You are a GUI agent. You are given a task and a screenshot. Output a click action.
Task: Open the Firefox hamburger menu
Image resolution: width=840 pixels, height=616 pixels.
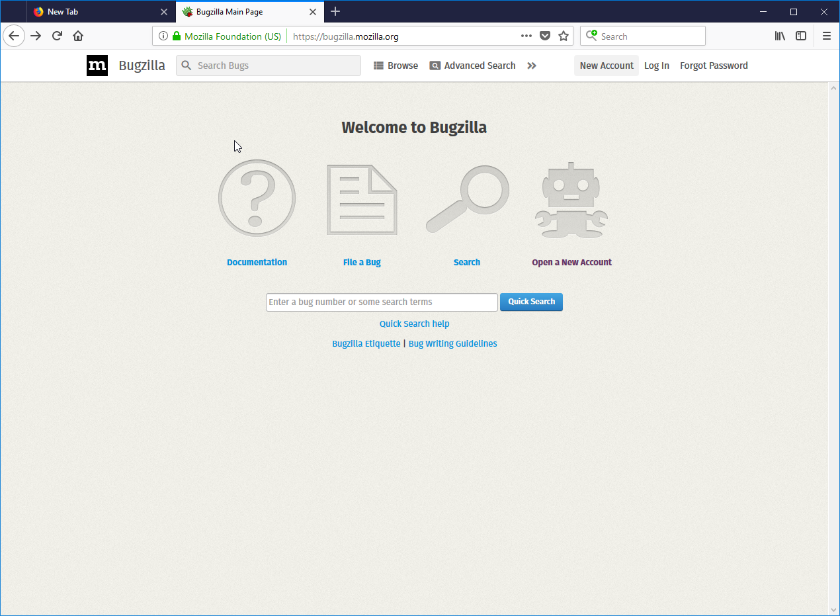(827, 36)
